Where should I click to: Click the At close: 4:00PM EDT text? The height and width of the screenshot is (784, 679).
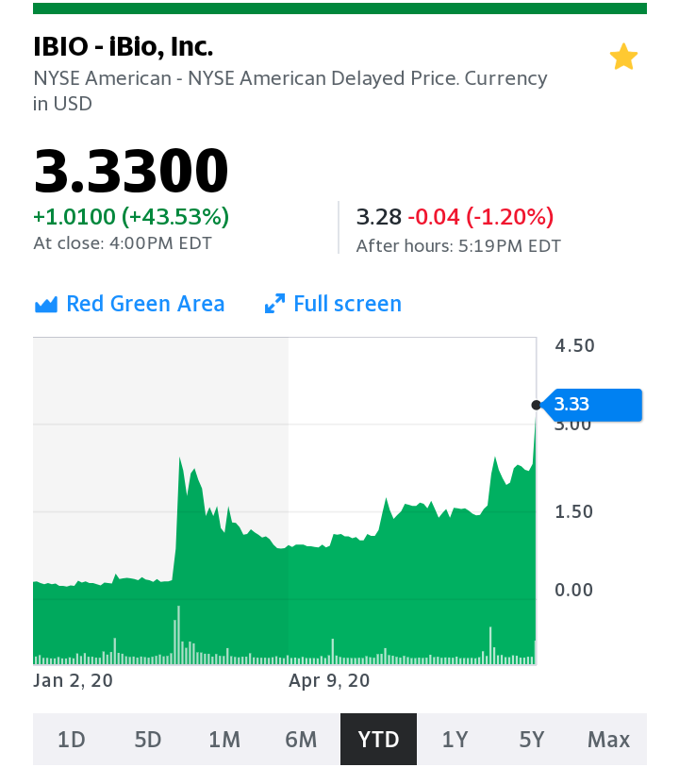pyautogui.click(x=123, y=243)
